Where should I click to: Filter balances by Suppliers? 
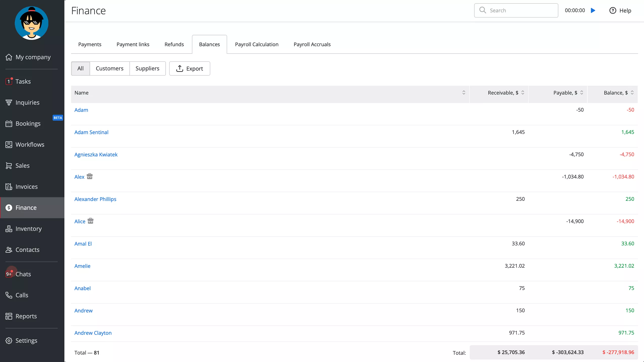click(x=147, y=68)
